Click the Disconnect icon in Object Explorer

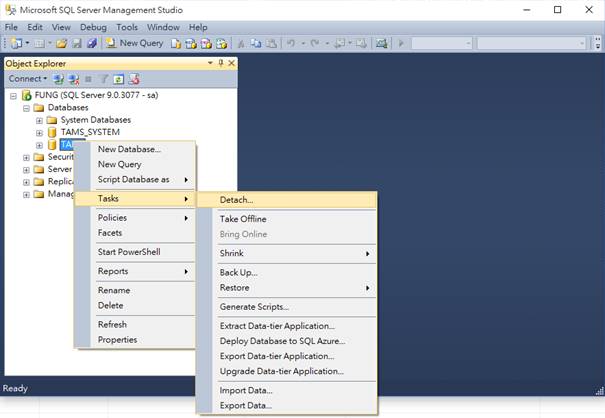pyautogui.click(x=73, y=79)
